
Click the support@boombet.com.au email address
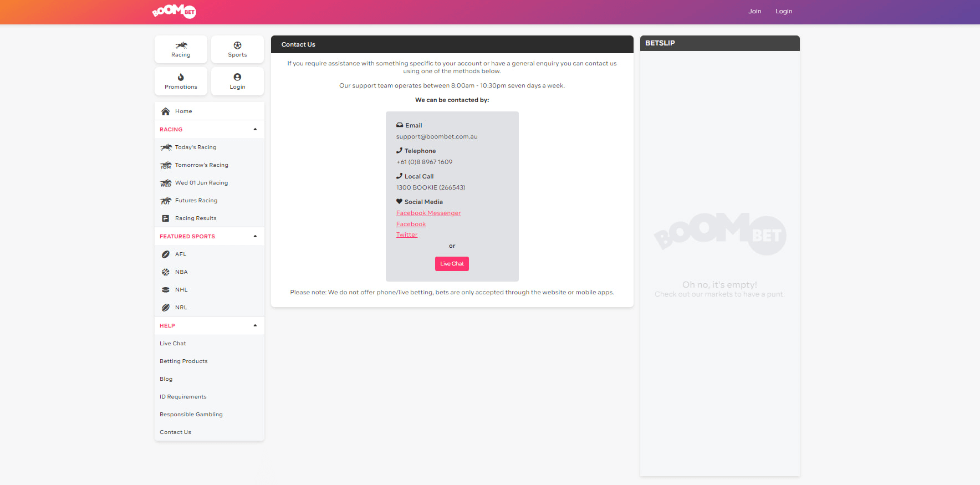point(437,136)
